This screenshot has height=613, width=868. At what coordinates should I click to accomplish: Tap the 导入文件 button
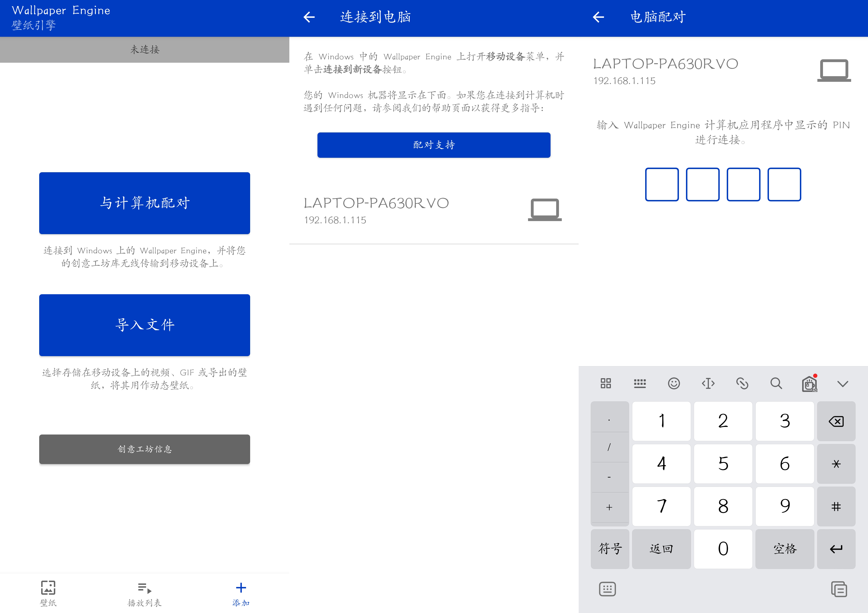click(144, 325)
